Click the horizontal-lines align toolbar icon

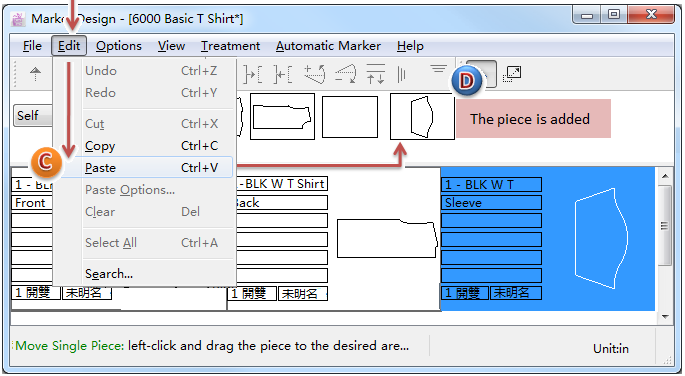pos(438,69)
